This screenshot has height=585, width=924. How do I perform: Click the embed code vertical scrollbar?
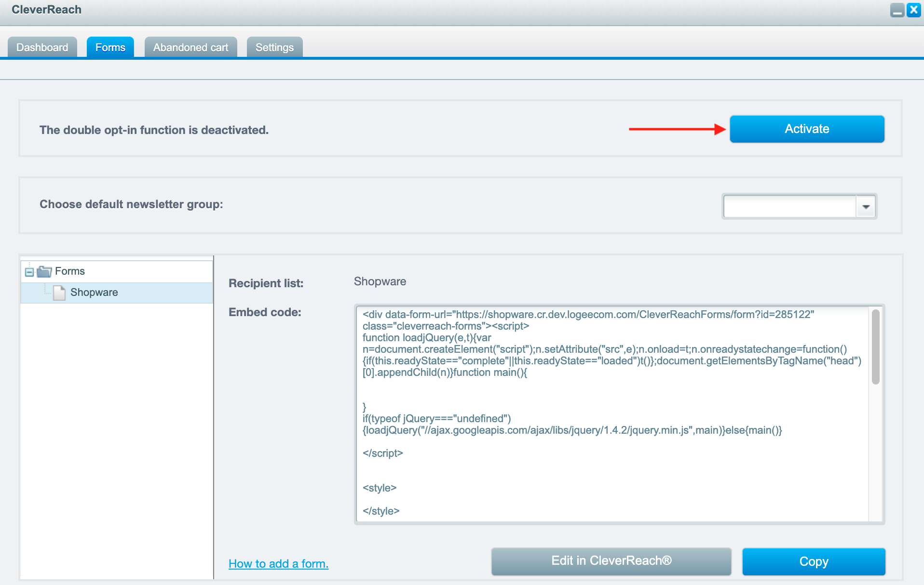click(875, 347)
